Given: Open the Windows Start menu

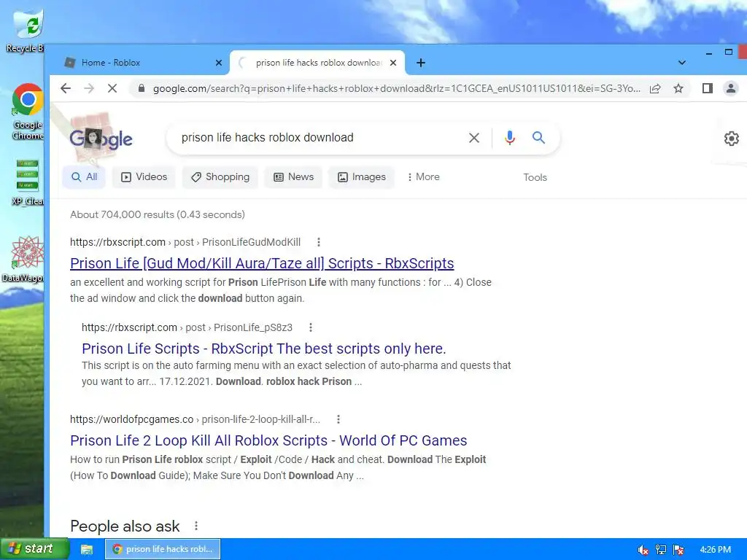Looking at the screenshot, I should coord(34,549).
